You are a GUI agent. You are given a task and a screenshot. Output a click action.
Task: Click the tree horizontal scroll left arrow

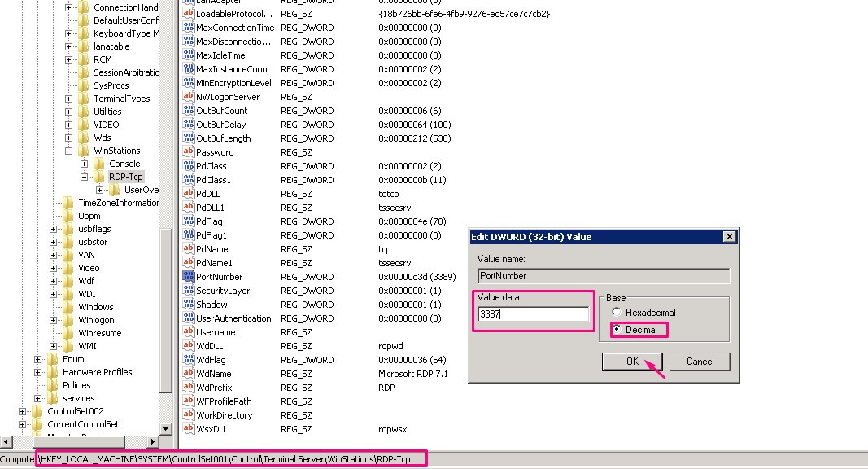pos(6,442)
